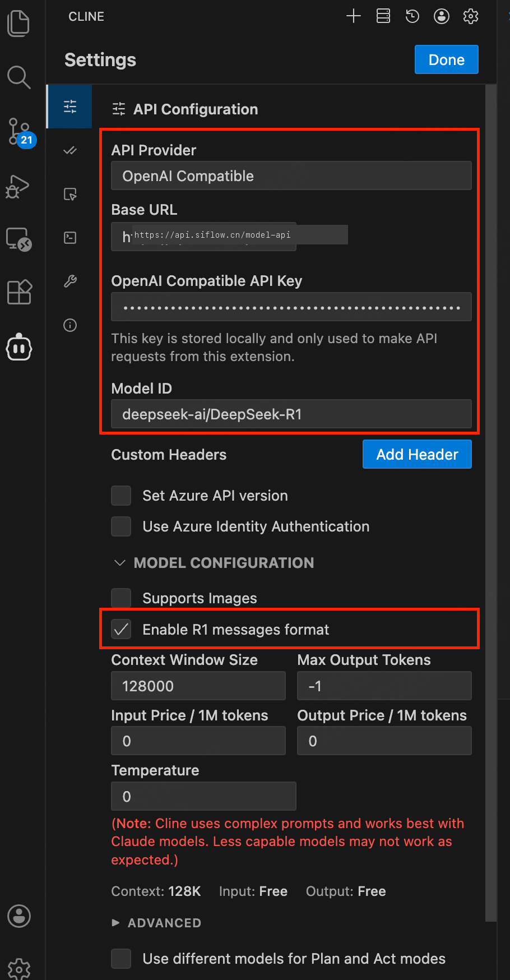Open the Cline account icon in header
This screenshot has width=510, height=980.
pos(442,16)
